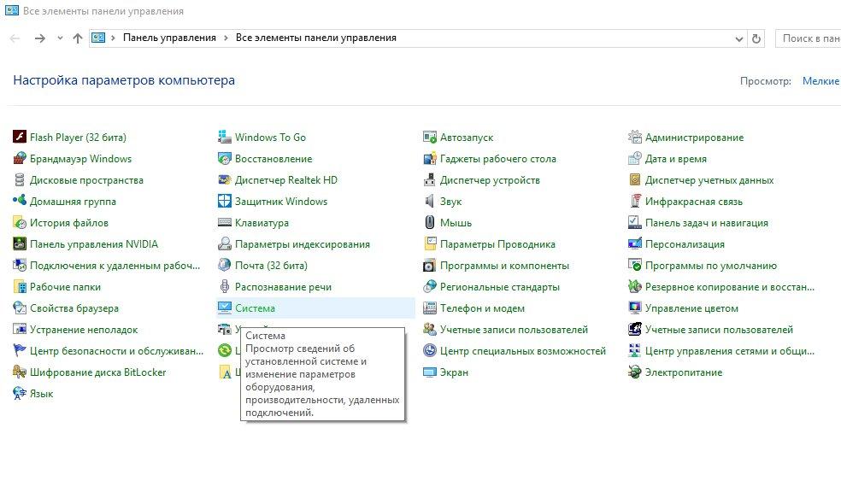Open the Диспетчер Realtek HD icon
This screenshot has height=504, width=841.
pos(224,179)
